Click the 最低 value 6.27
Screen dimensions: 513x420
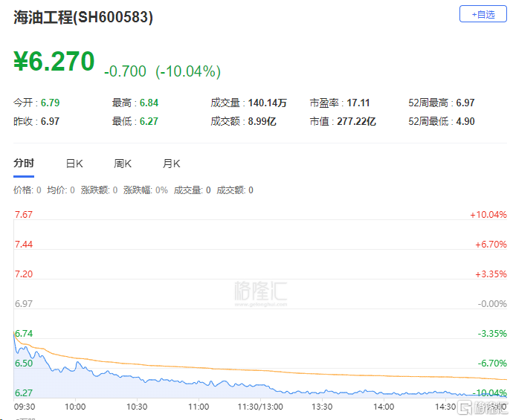coord(149,121)
